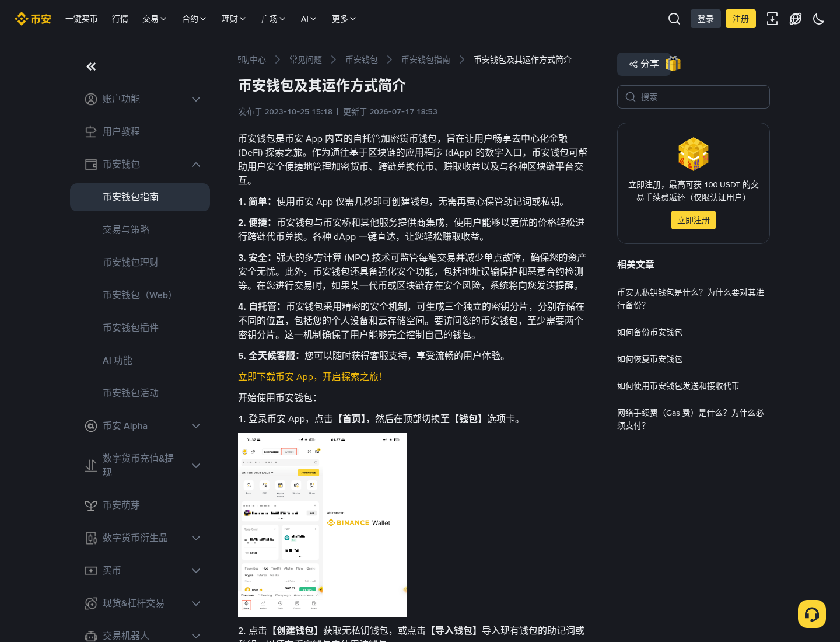The height and width of the screenshot is (642, 840).
Task: Expand the 账户功能 section chevron
Action: click(196, 99)
